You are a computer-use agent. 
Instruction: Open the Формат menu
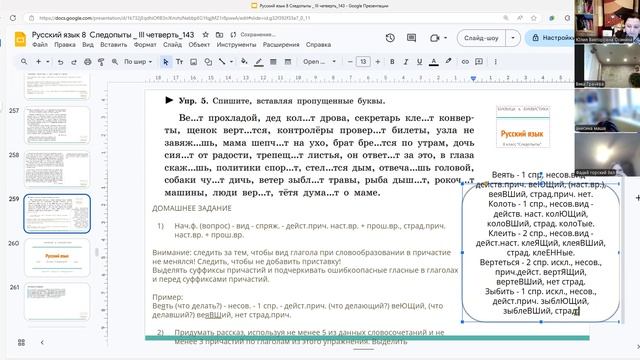tap(145, 44)
